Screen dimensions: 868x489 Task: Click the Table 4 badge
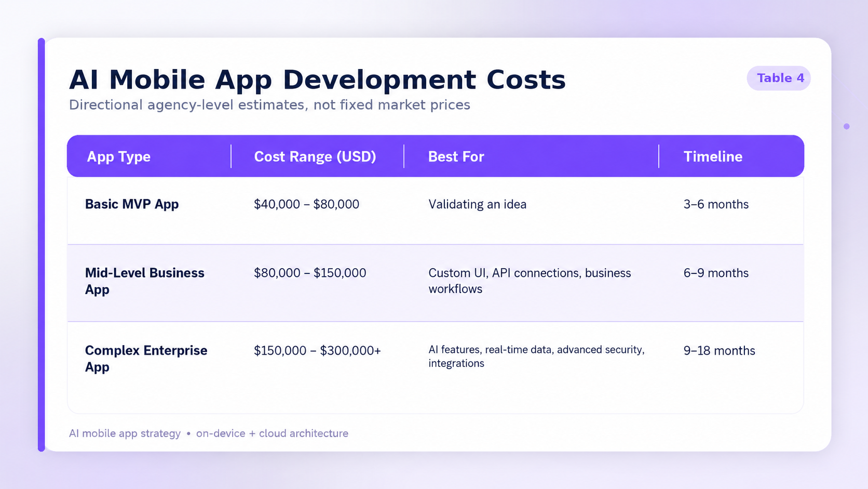pos(779,78)
